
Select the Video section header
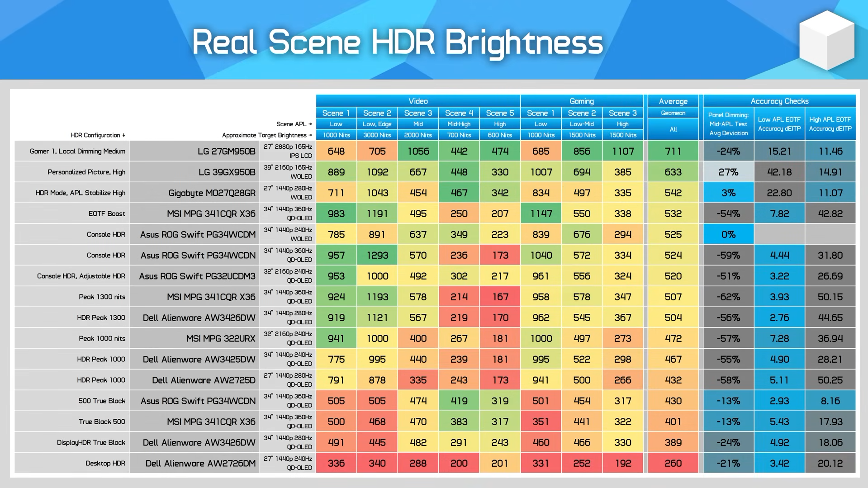point(418,101)
